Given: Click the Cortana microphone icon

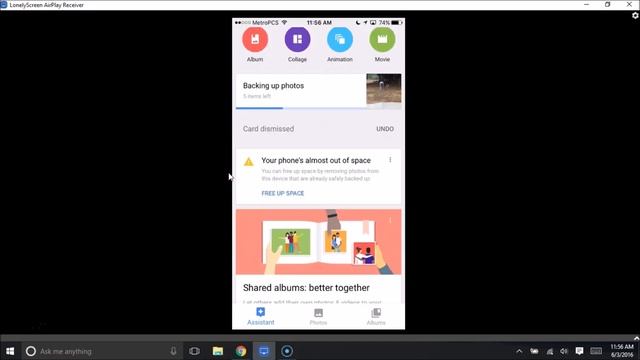Looking at the screenshot, I should [173, 351].
